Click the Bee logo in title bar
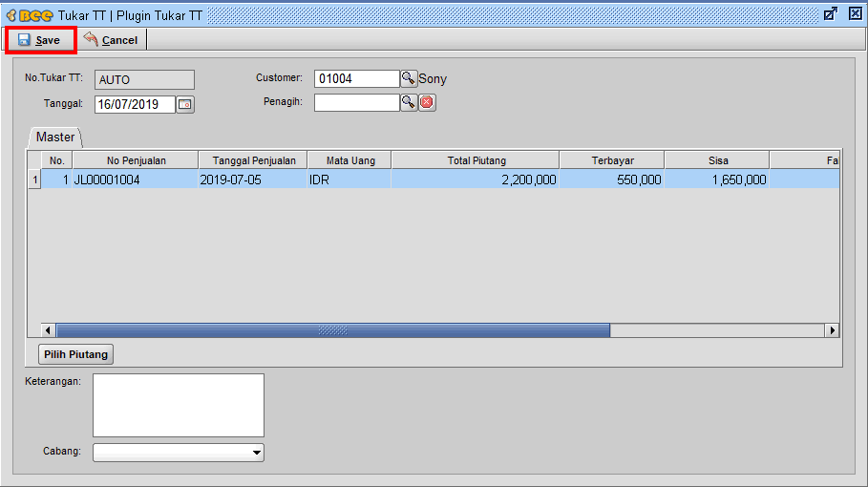Image resolution: width=868 pixels, height=487 pixels. coord(31,15)
